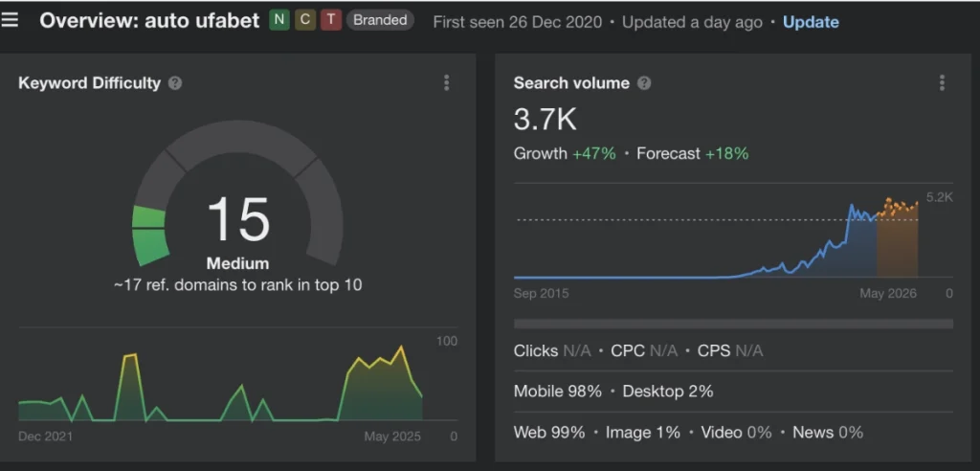Screen dimensions: 980x471
Task: Click the red T intent badge
Action: click(x=330, y=20)
